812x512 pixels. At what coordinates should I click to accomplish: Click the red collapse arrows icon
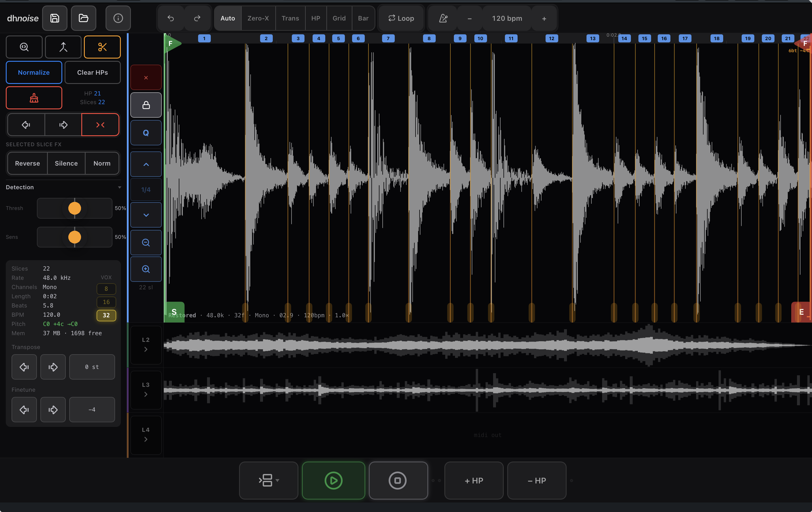[100, 125]
